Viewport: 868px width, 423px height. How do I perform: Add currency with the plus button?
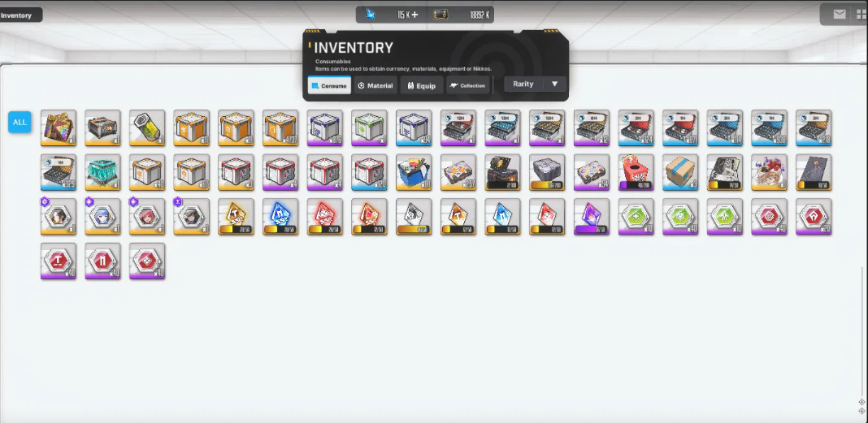[x=414, y=15]
